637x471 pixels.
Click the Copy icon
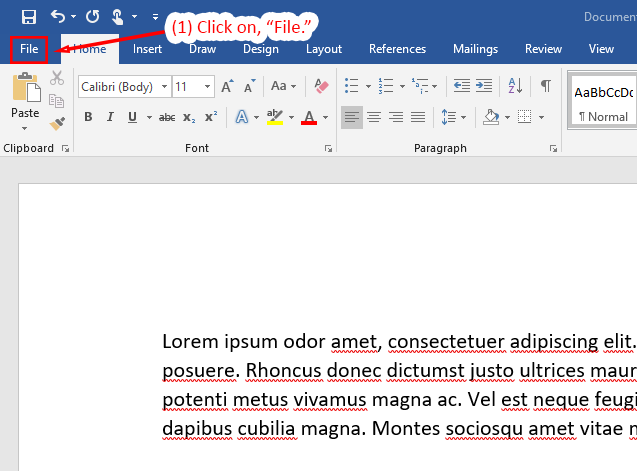[x=56, y=100]
